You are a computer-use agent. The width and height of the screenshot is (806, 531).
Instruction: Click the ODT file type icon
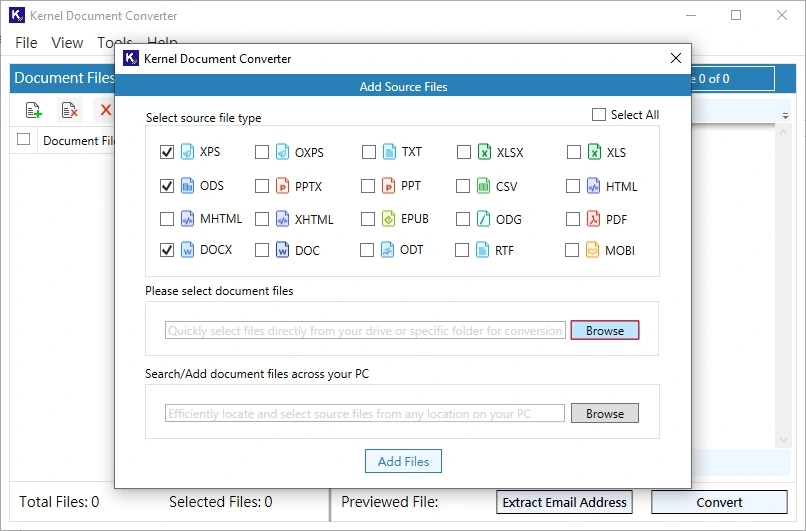(x=387, y=250)
